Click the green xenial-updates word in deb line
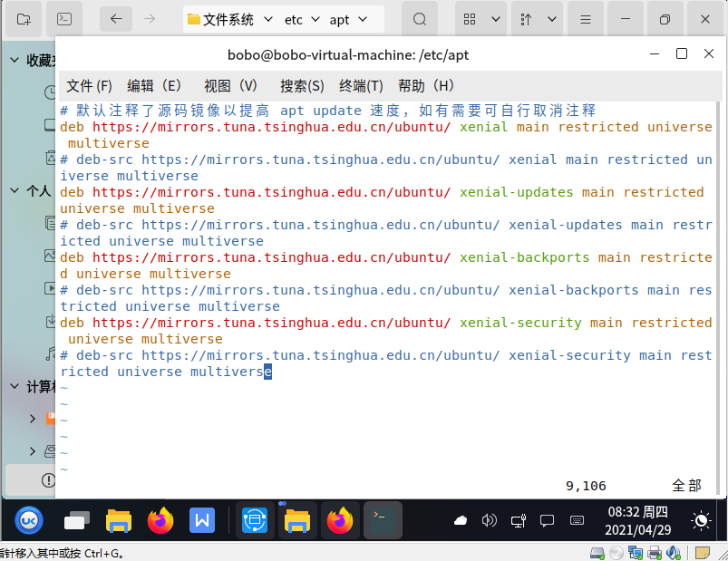 pos(516,192)
